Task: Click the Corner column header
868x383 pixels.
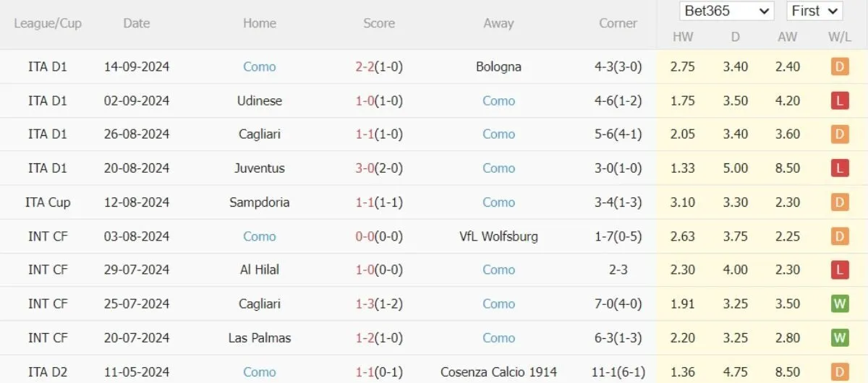Action: tap(618, 23)
